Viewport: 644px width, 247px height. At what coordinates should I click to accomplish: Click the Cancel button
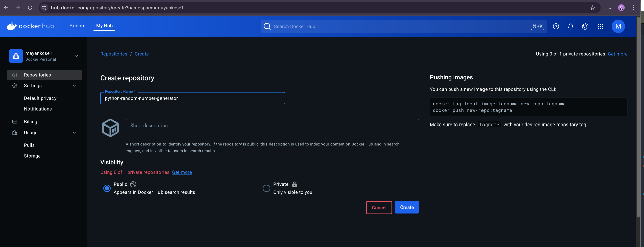coord(379,208)
